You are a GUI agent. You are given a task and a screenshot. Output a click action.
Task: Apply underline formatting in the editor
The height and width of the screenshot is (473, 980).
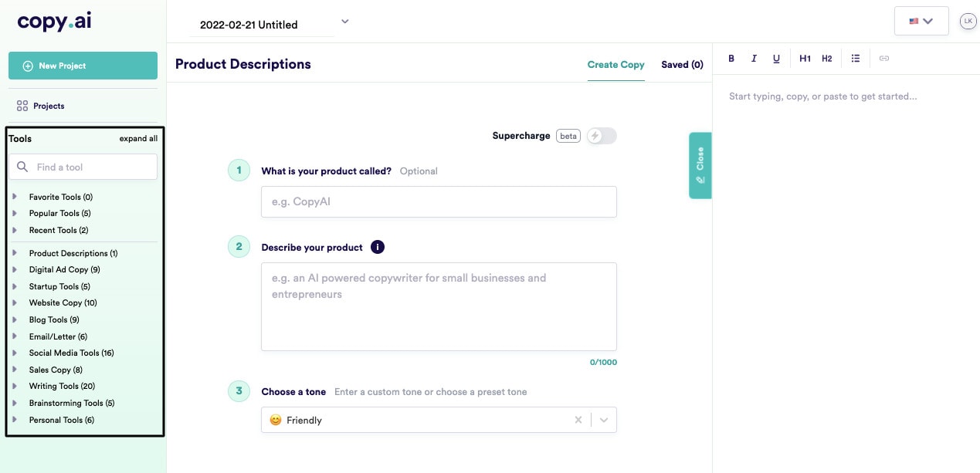[x=776, y=59]
